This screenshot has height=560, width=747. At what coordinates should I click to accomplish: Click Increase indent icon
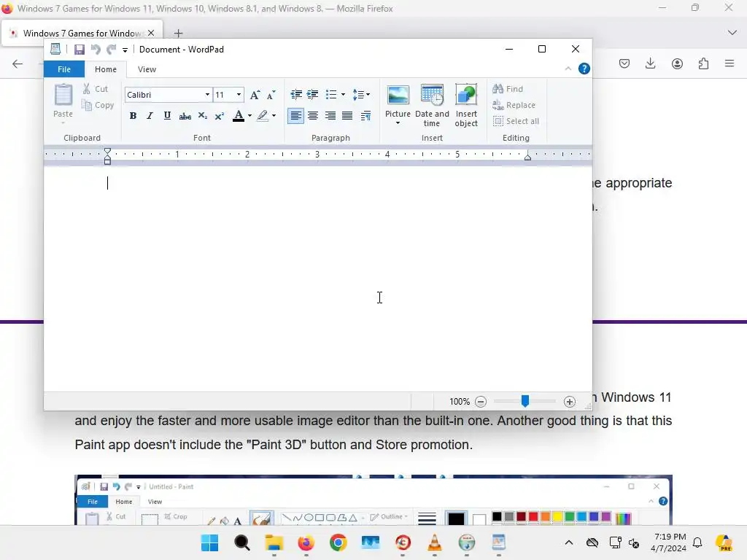(x=312, y=94)
